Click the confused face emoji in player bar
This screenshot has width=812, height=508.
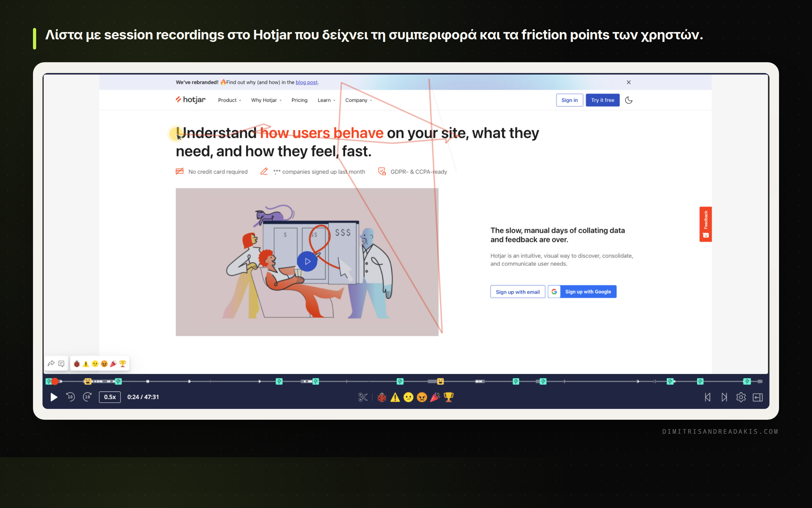[408, 398]
